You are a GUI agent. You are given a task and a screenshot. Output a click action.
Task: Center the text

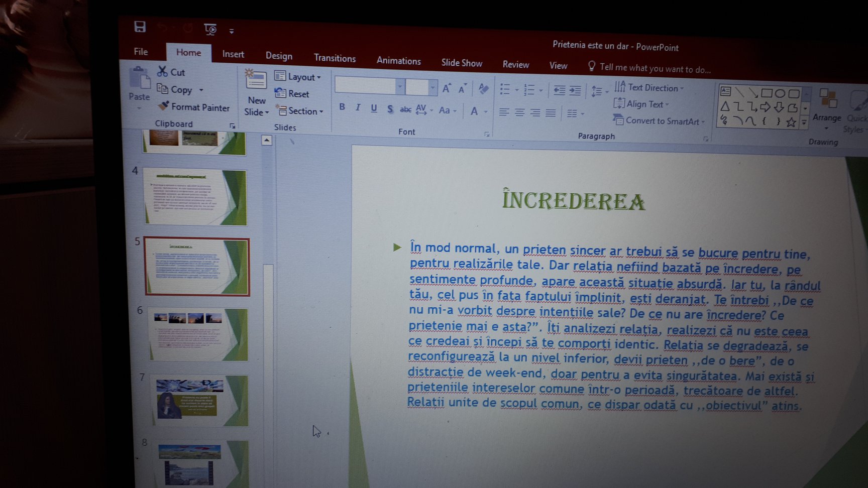pos(519,112)
